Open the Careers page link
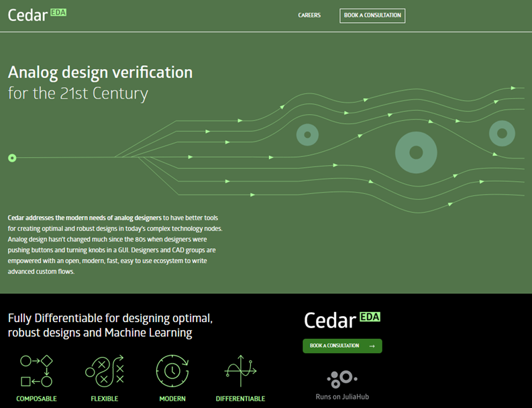Screen dimensions: 532x408 click(309, 15)
